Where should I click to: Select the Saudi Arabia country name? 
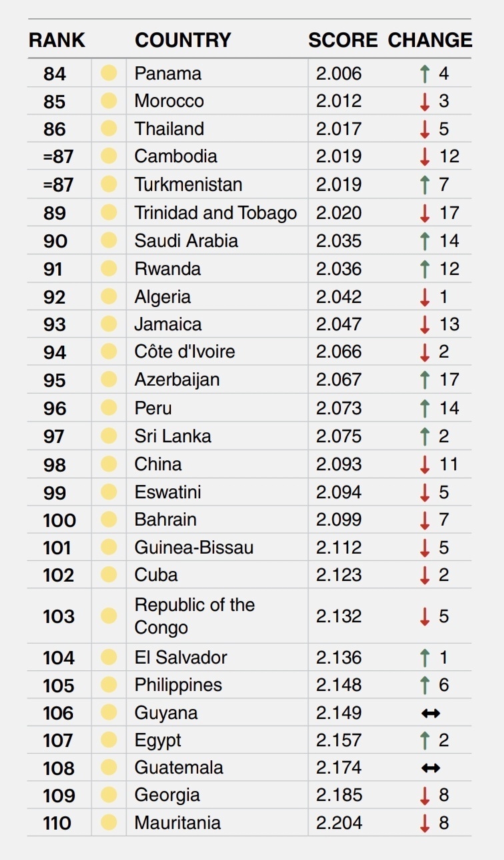pos(186,241)
